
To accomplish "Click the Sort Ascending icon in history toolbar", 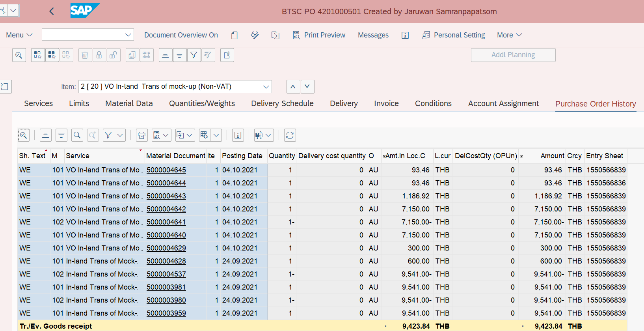I will (46, 135).
